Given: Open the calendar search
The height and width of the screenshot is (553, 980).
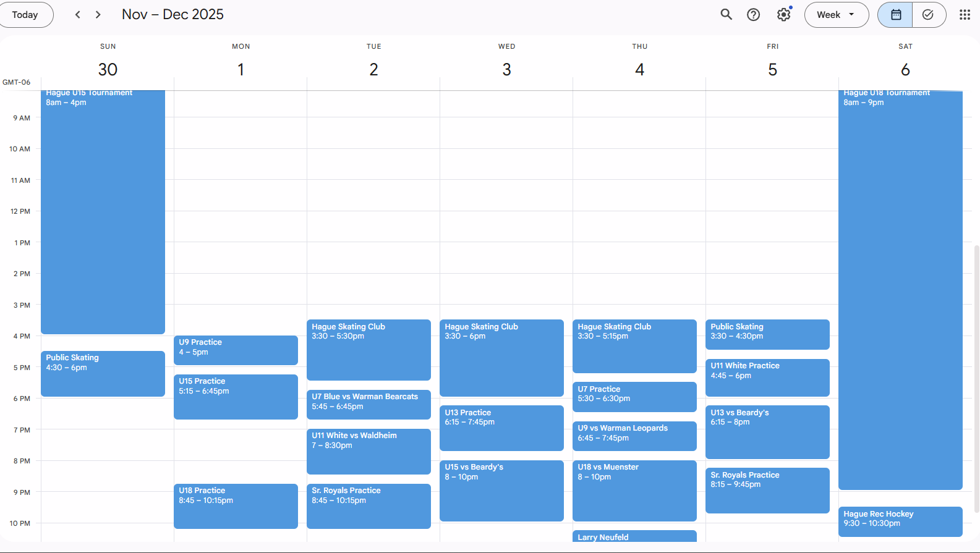Looking at the screenshot, I should (x=726, y=15).
